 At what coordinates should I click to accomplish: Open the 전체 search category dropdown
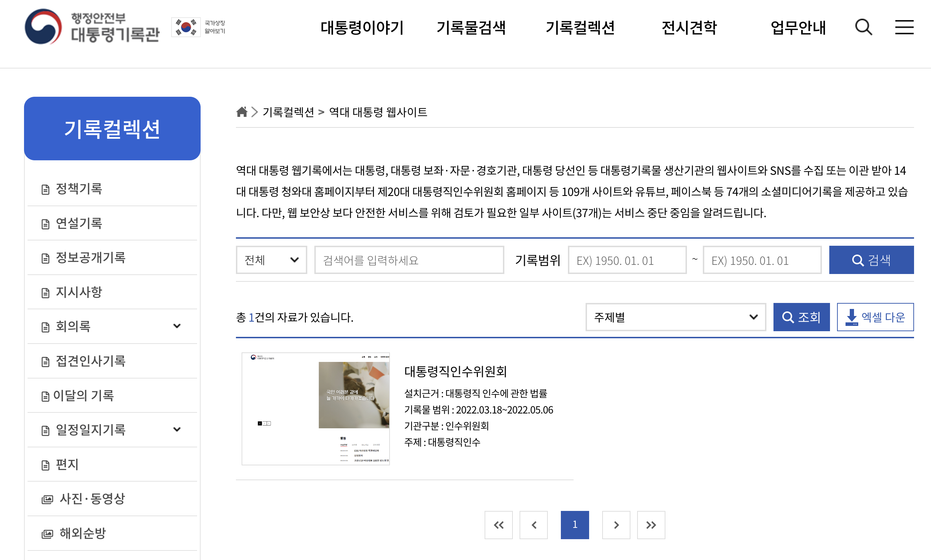point(271,260)
